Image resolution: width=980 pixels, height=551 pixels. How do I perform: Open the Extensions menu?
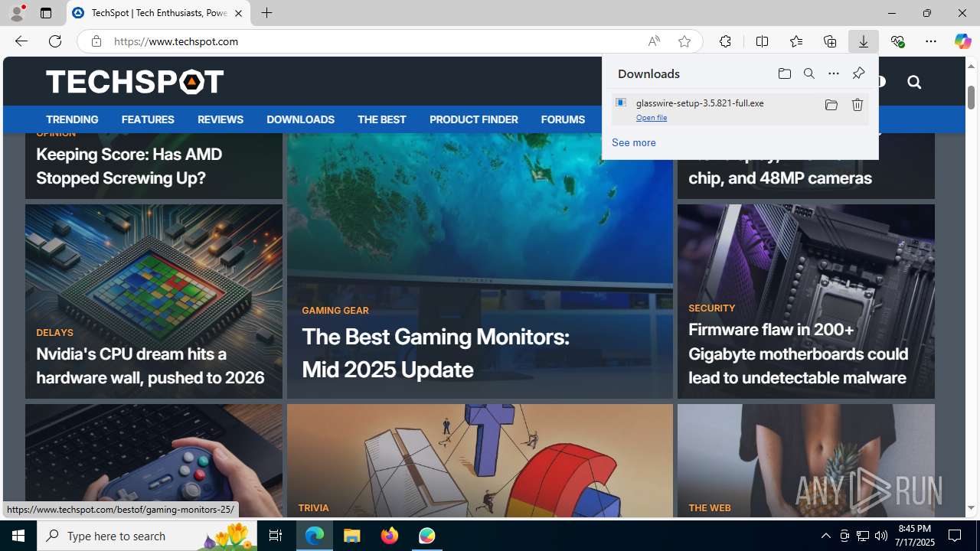pos(724,41)
